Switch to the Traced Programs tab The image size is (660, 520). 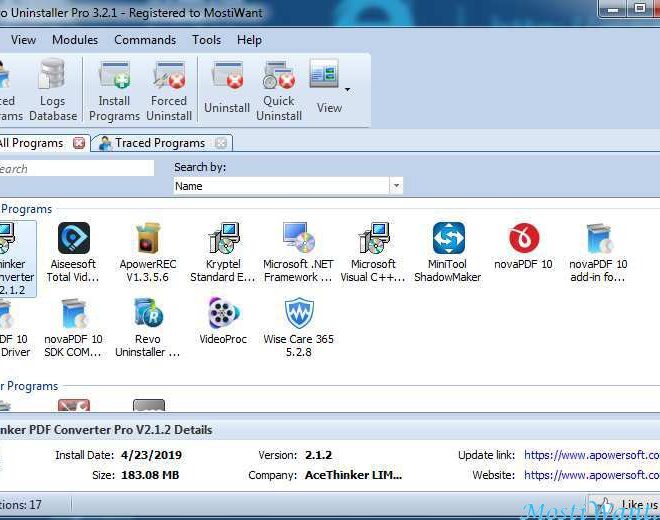coord(160,143)
